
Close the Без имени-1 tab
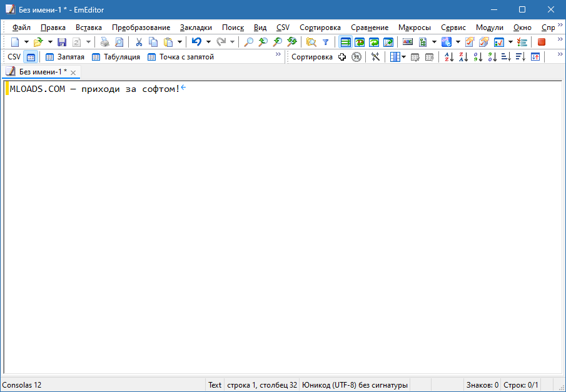(x=73, y=73)
